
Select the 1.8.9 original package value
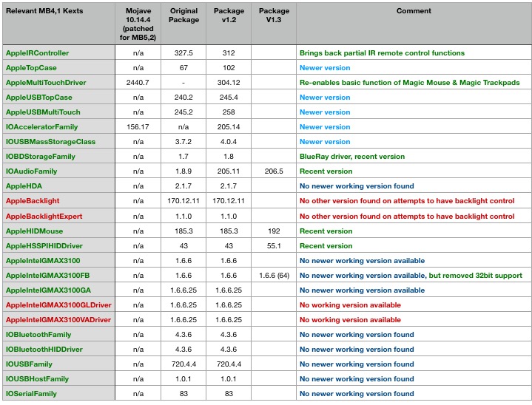tap(183, 171)
